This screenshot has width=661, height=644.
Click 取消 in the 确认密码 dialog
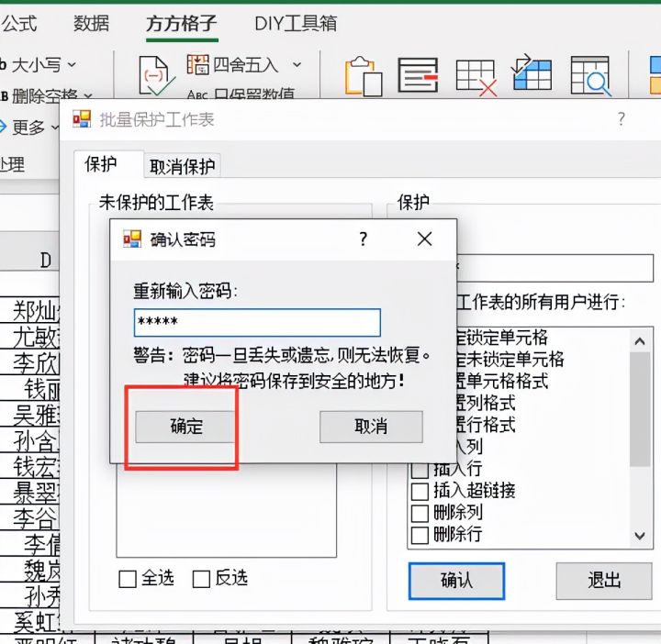[371, 427]
